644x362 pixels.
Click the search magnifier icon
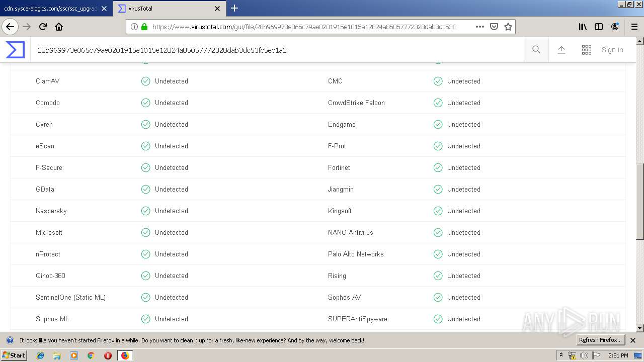coord(536,50)
